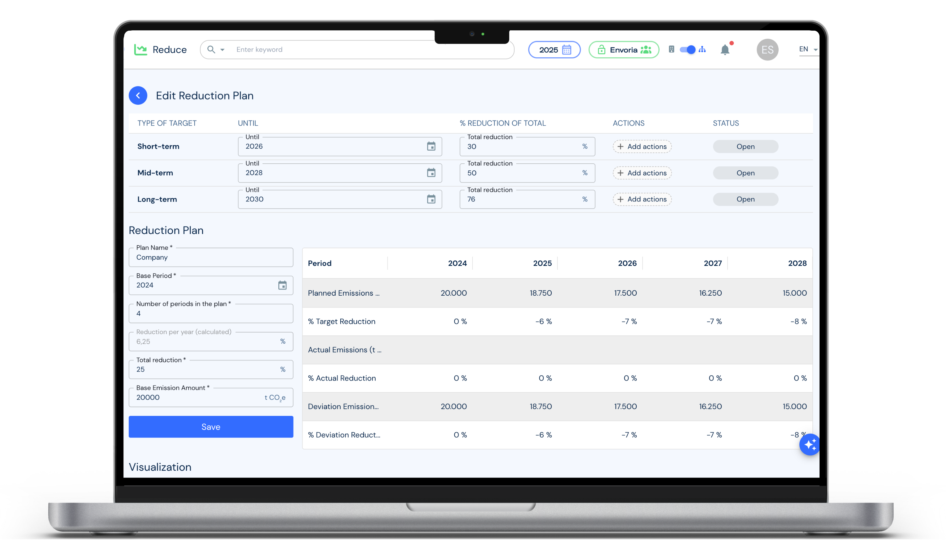Open calendar for Mid-term Until 2028
Screen dimensions: 946x560
pos(431,173)
